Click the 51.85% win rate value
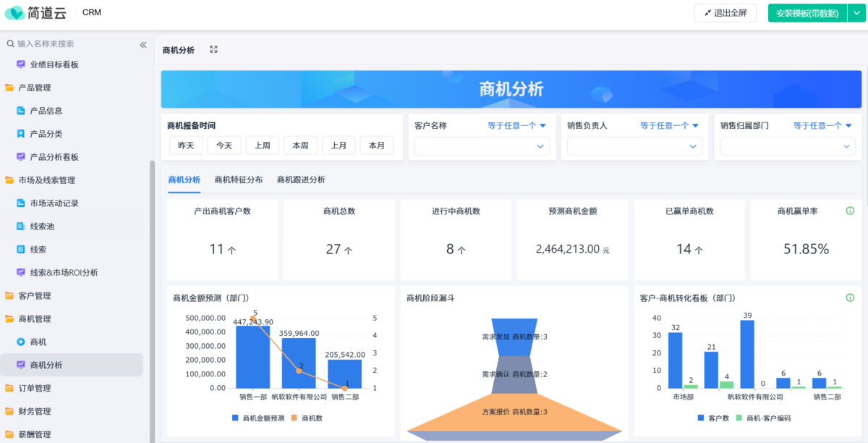 point(806,250)
